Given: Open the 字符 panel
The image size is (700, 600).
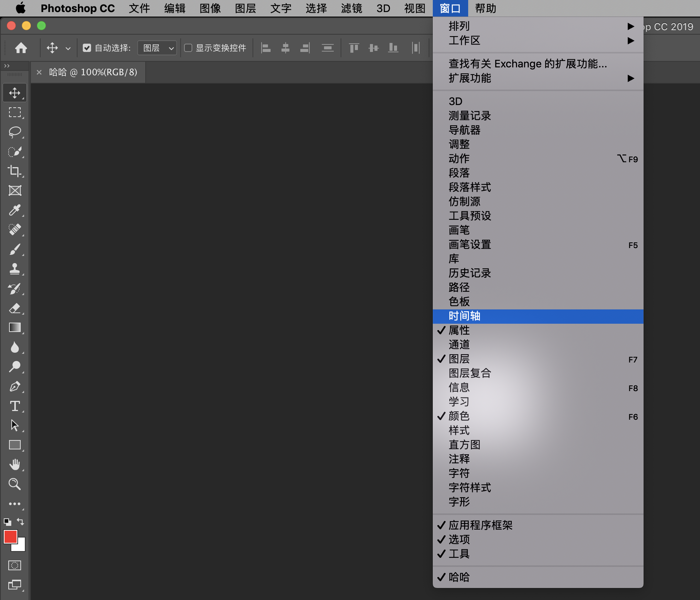Looking at the screenshot, I should pyautogui.click(x=538, y=474).
